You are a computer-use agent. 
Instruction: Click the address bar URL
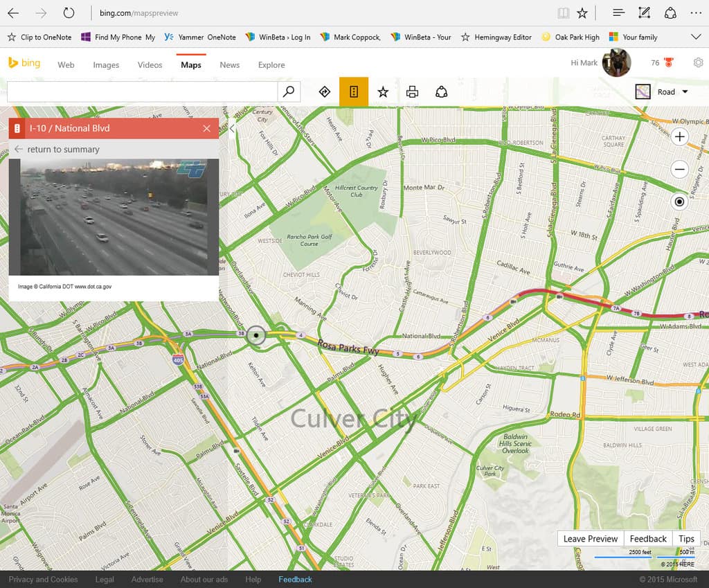(138, 13)
